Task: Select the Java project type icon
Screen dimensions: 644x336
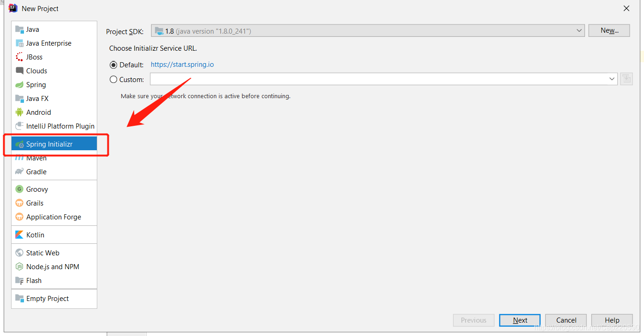Action: point(19,29)
